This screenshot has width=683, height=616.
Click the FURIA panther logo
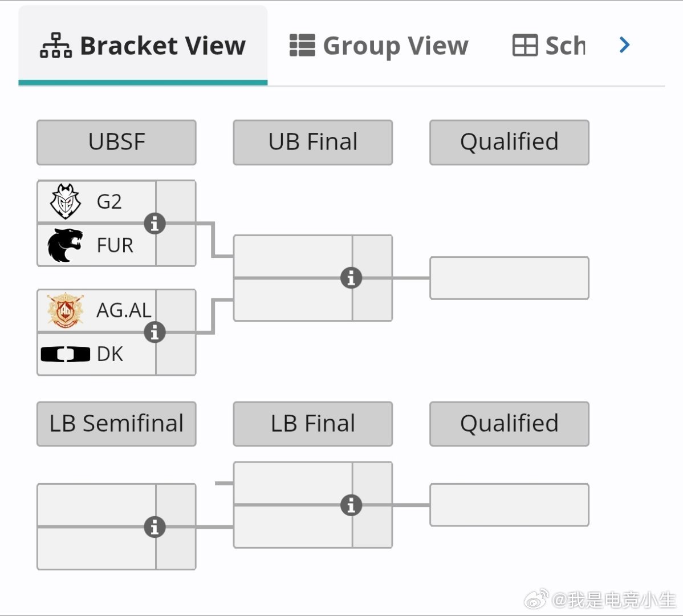tap(65, 245)
